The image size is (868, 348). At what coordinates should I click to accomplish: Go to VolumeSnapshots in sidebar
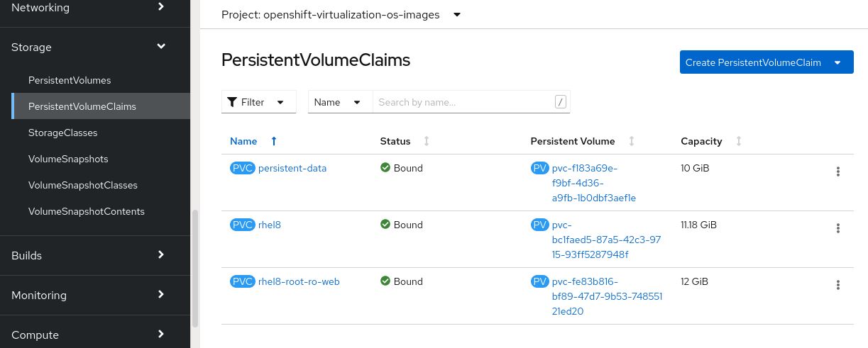[x=68, y=159]
